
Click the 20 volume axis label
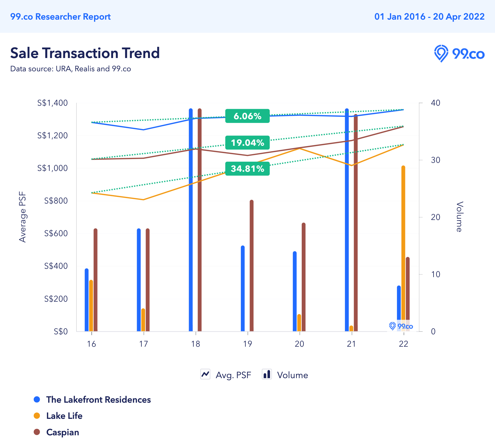point(436,217)
